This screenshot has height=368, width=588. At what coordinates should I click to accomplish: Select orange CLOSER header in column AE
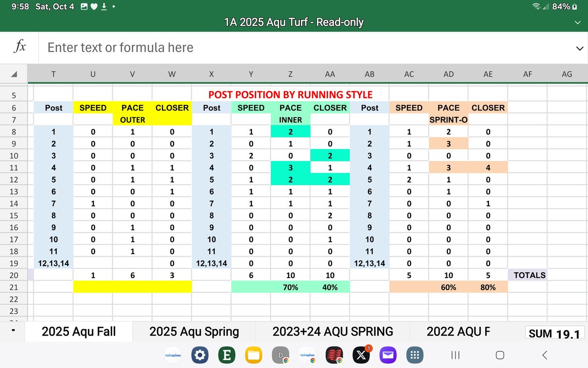(x=488, y=108)
